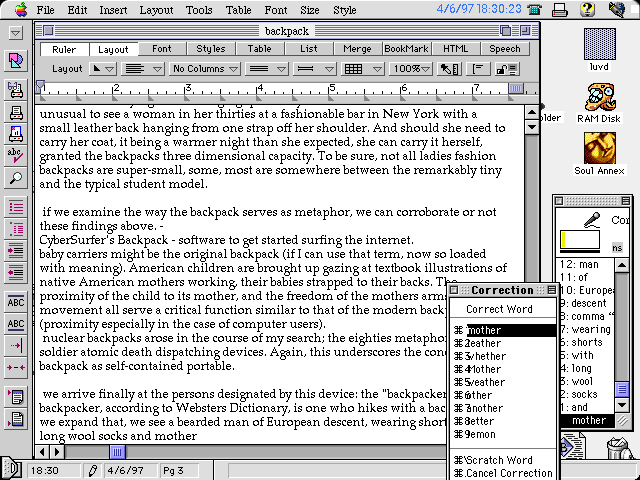Viewport: 640px width, 480px height.
Task: Click the right margin marker on ruler
Action: [516, 88]
